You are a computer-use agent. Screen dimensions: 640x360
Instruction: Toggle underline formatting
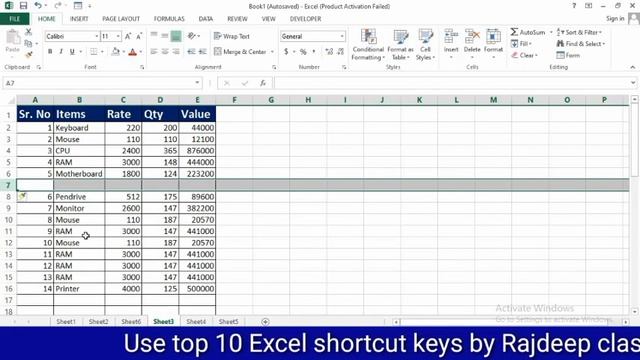point(72,52)
